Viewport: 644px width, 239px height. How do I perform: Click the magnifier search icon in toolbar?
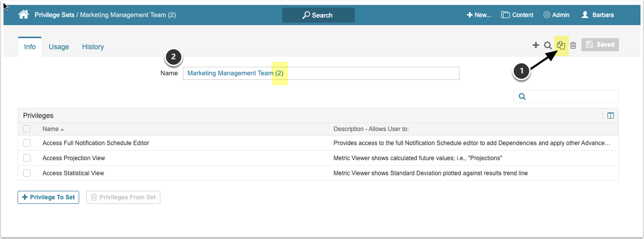[x=548, y=45]
